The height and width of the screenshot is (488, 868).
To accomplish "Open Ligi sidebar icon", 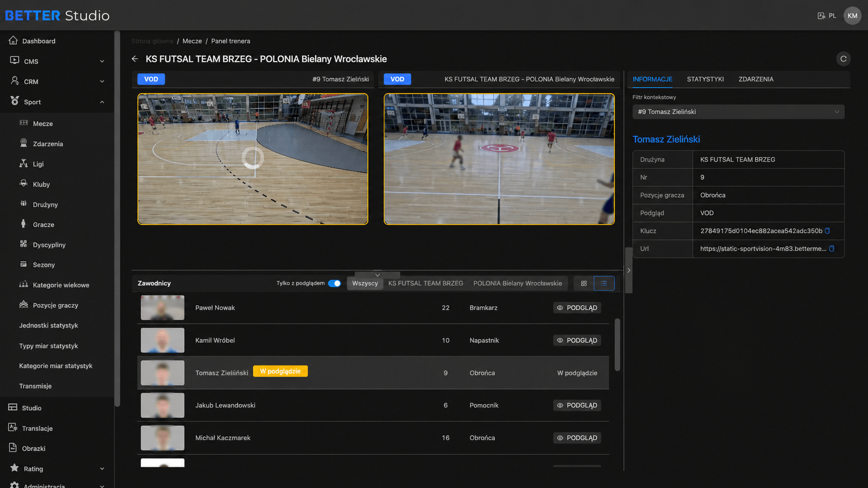I will point(23,164).
